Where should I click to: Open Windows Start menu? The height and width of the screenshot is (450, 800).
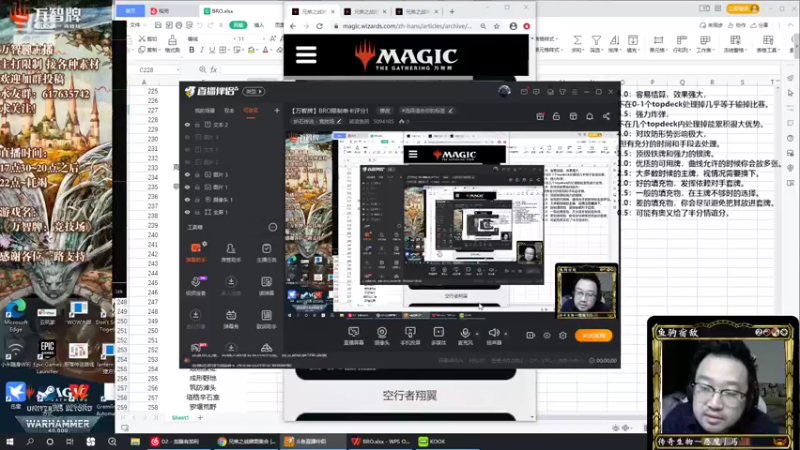point(10,442)
